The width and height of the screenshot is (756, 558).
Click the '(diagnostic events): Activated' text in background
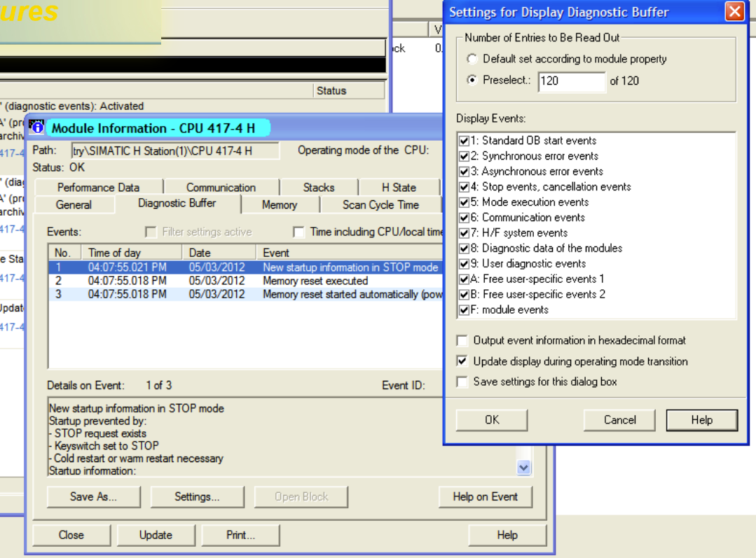coord(74,106)
